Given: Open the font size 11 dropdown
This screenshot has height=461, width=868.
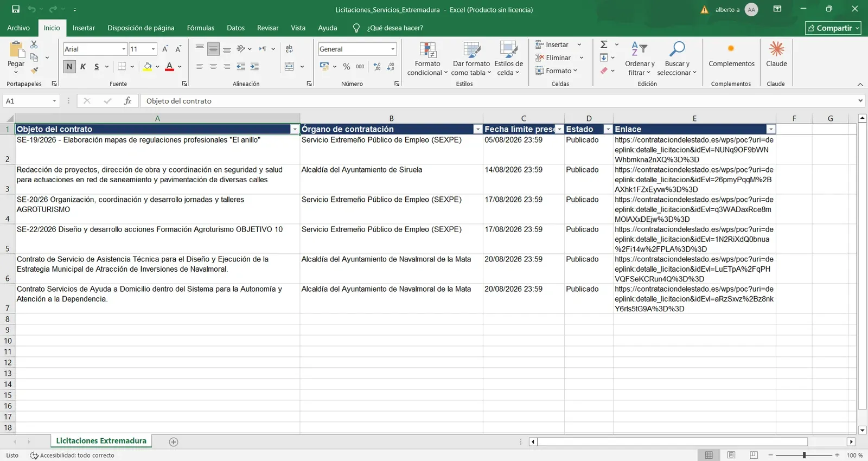Looking at the screenshot, I should pyautogui.click(x=154, y=49).
